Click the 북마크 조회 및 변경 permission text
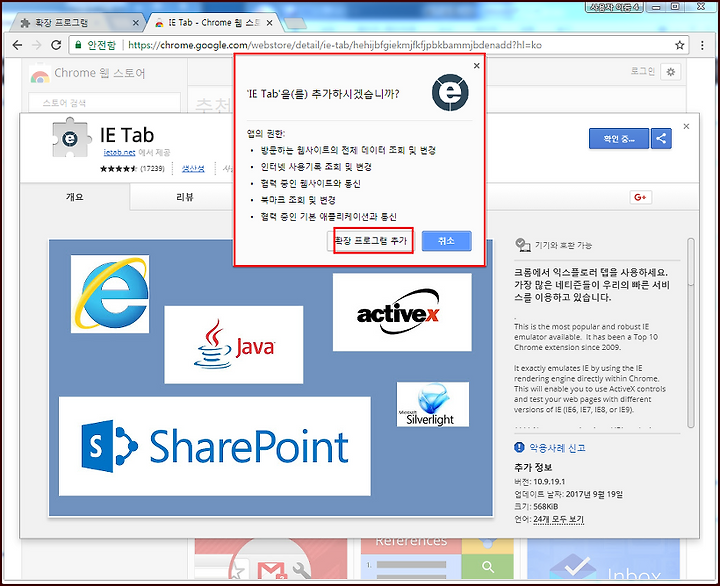This screenshot has height=586, width=720. coord(298,200)
